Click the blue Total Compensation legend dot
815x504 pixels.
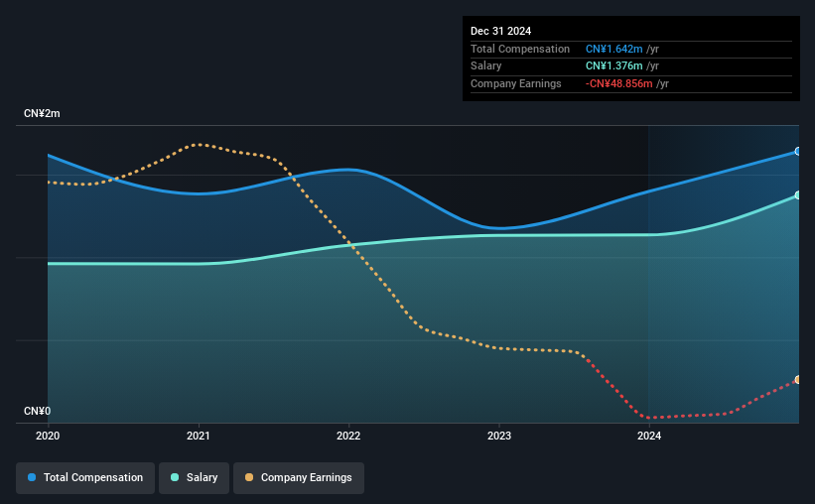[32, 477]
